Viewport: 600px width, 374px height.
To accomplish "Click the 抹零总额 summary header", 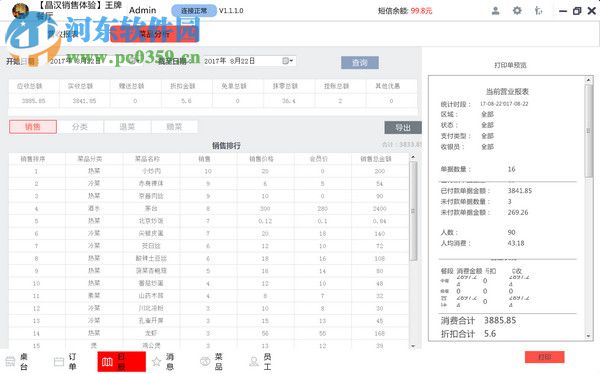I will 285,86.
